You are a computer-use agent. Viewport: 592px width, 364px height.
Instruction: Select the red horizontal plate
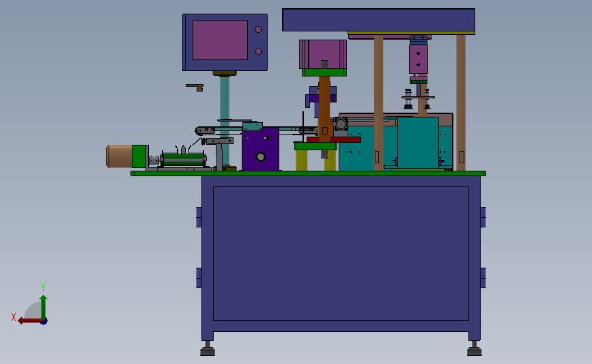pos(334,140)
